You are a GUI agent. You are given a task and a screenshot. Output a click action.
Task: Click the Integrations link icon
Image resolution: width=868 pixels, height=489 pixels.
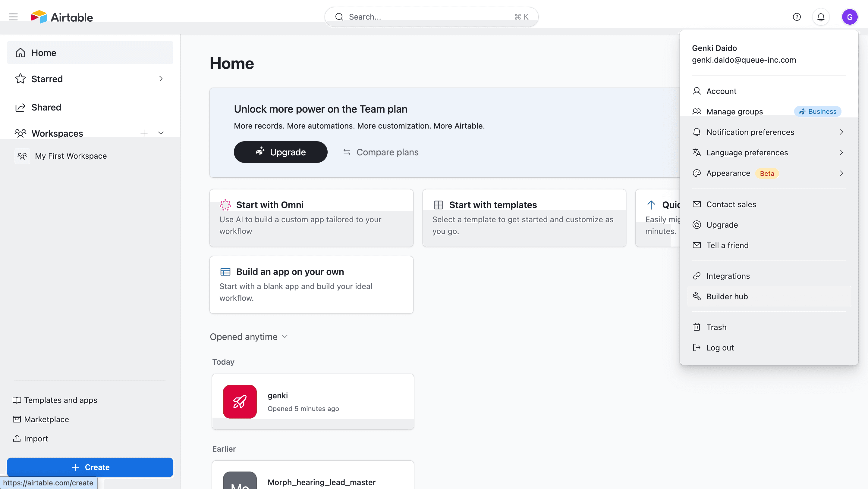tap(697, 276)
